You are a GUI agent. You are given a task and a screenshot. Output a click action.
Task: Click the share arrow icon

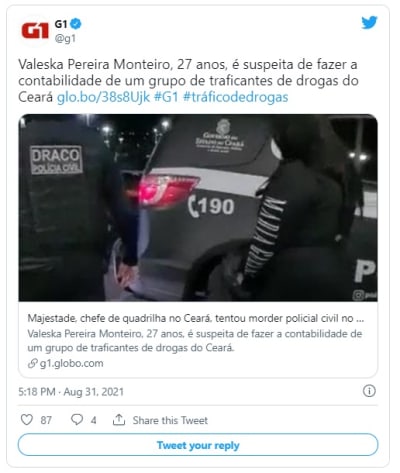119,420
